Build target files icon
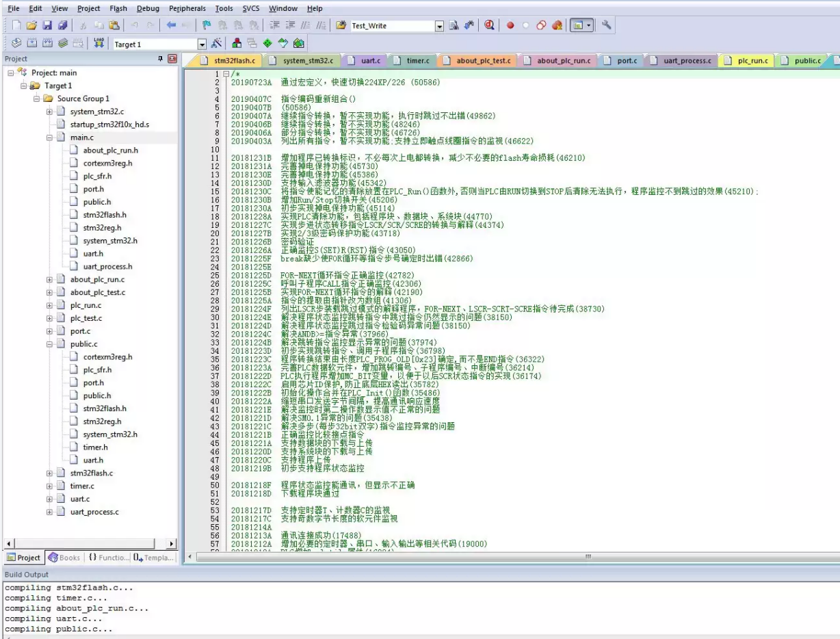The height and width of the screenshot is (639, 840). [31, 44]
